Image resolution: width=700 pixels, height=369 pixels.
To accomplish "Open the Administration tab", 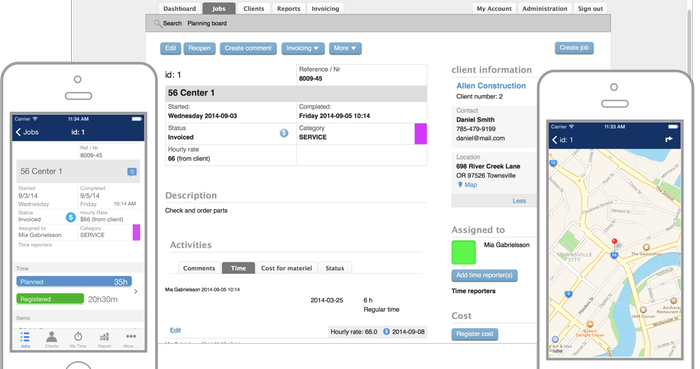I will (545, 8).
